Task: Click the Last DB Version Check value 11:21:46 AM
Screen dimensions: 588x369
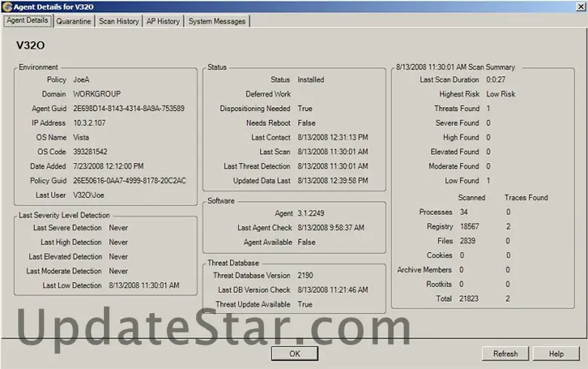Action: (x=332, y=290)
